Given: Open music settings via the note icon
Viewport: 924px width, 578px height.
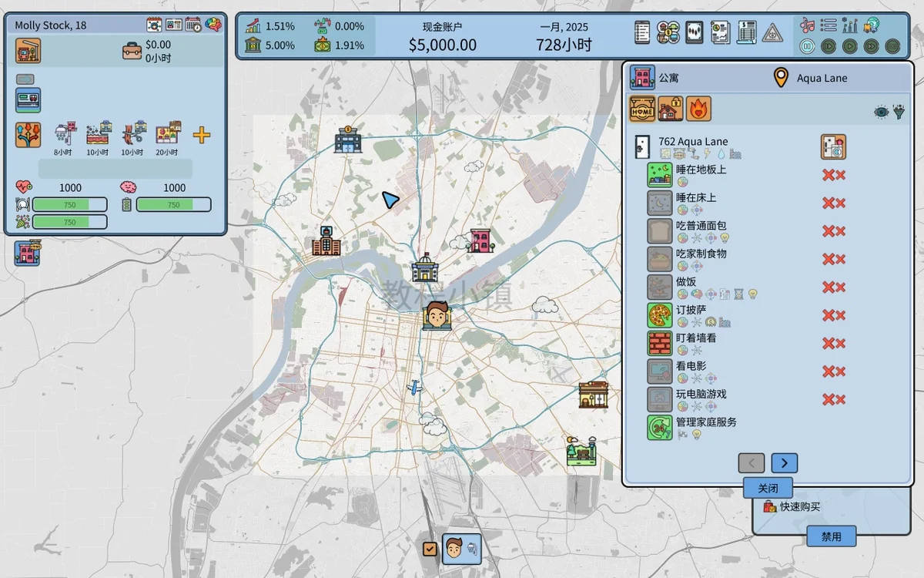Looking at the screenshot, I should (x=807, y=25).
